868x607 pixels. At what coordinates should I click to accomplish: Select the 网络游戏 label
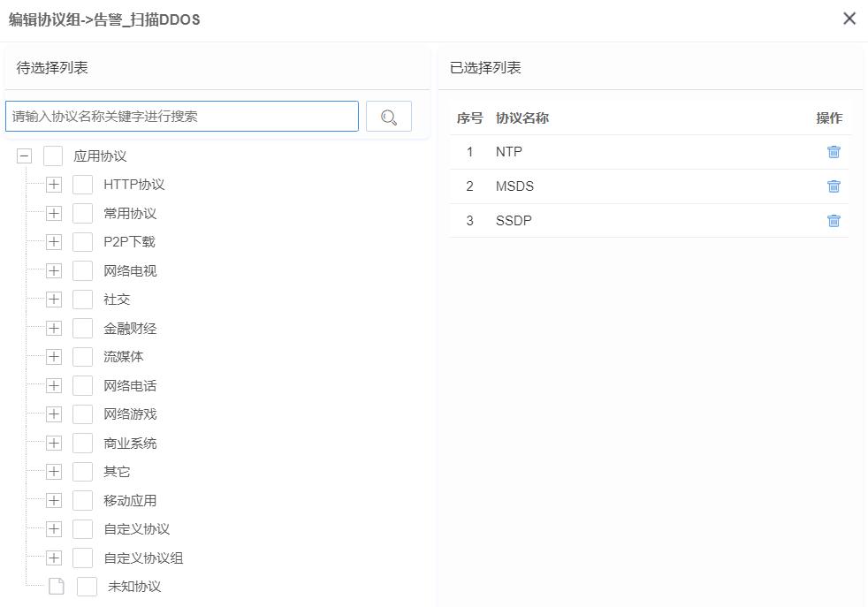coord(130,414)
